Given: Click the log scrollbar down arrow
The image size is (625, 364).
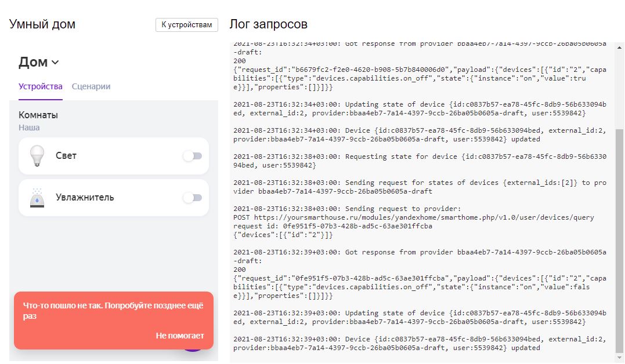Looking at the screenshot, I should [x=619, y=357].
